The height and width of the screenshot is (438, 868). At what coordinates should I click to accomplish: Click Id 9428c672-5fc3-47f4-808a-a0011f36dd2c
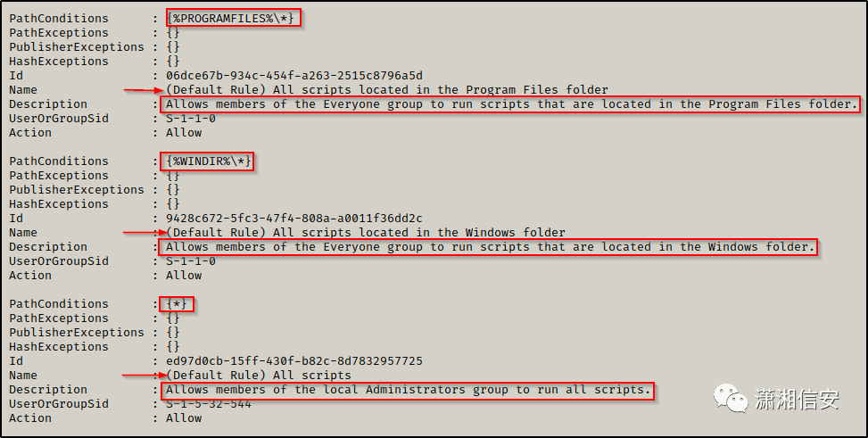point(294,219)
